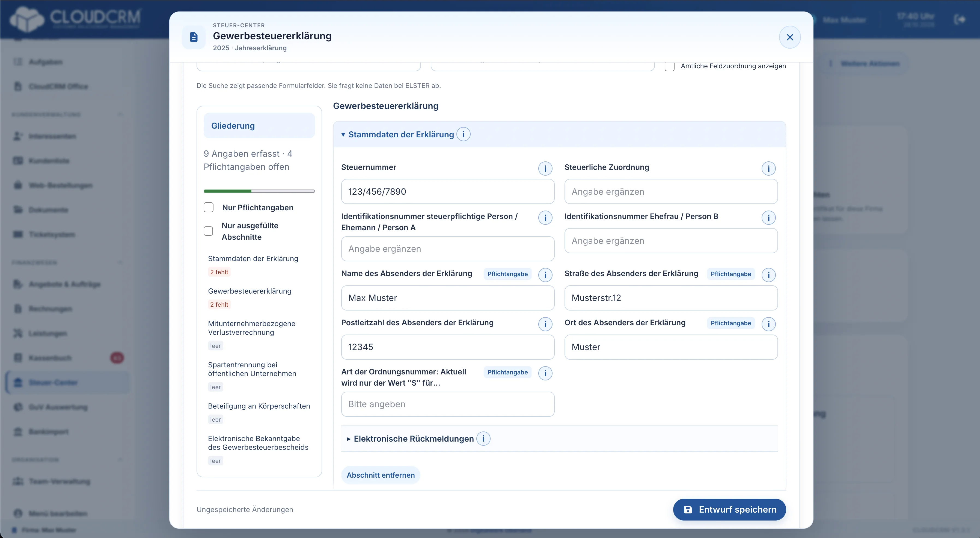Open info for Art der Ordnungsnummer
The height and width of the screenshot is (538, 980).
[545, 373]
